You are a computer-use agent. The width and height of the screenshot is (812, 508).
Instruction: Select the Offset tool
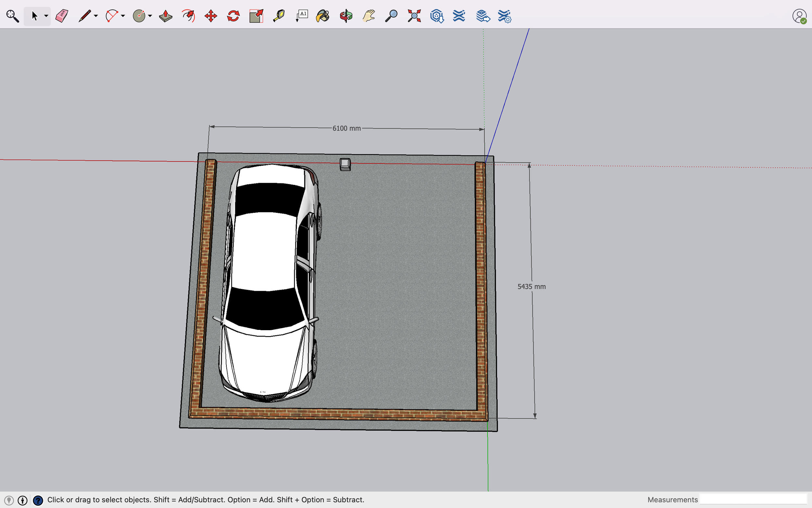pyautogui.click(x=188, y=16)
